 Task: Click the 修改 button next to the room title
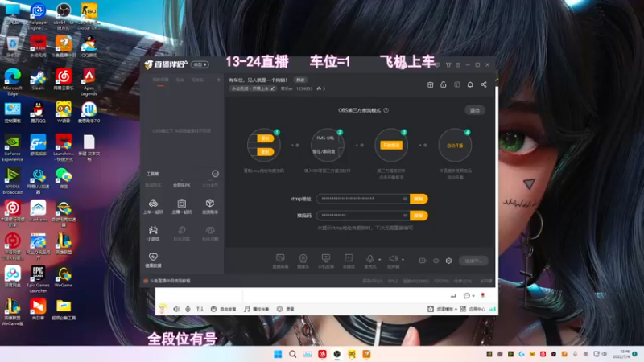pyautogui.click(x=300, y=80)
